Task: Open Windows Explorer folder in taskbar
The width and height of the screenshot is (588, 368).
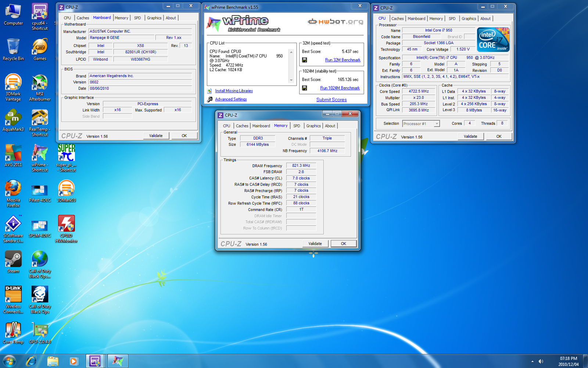Action: click(x=53, y=361)
